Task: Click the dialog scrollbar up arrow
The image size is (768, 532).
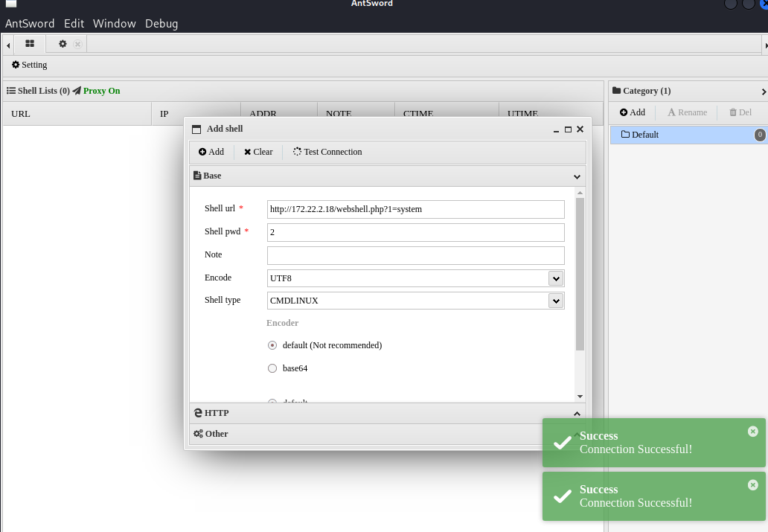Action: (x=580, y=193)
